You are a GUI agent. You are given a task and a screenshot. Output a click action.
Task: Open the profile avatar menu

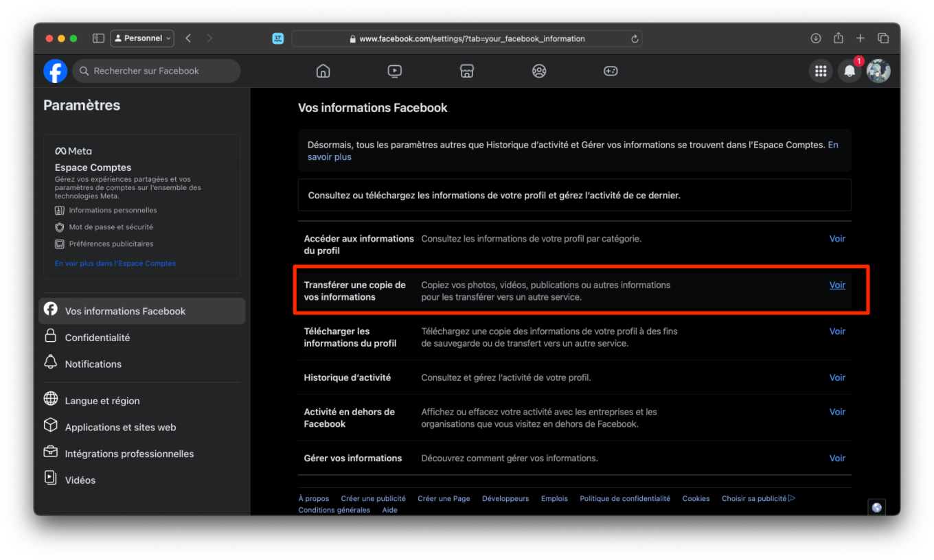coord(878,71)
